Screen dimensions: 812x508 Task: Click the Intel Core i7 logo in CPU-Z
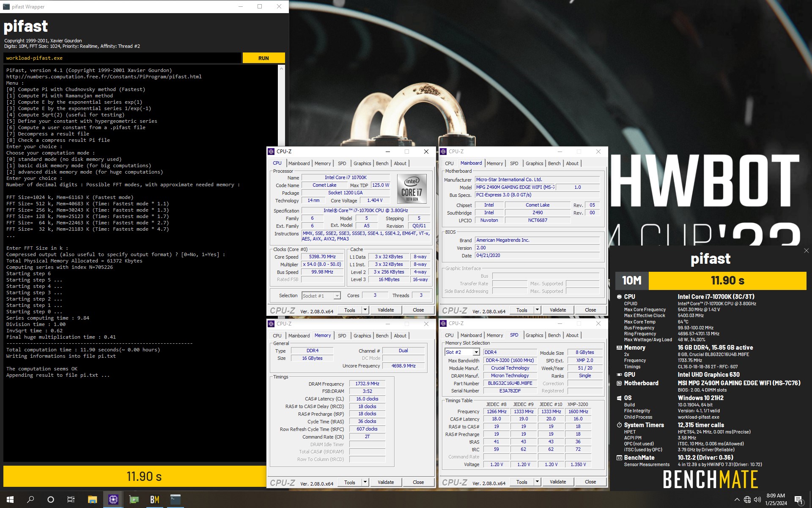[411, 189]
